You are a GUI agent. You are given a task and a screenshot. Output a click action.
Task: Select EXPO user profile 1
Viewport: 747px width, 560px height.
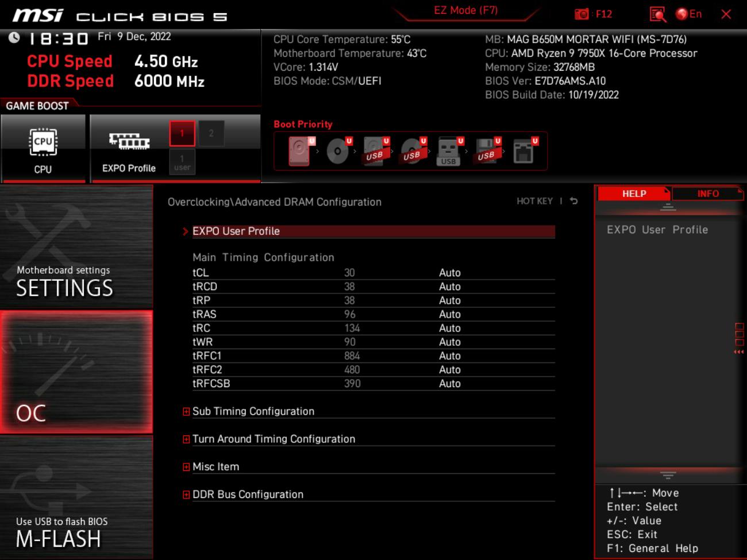(182, 162)
